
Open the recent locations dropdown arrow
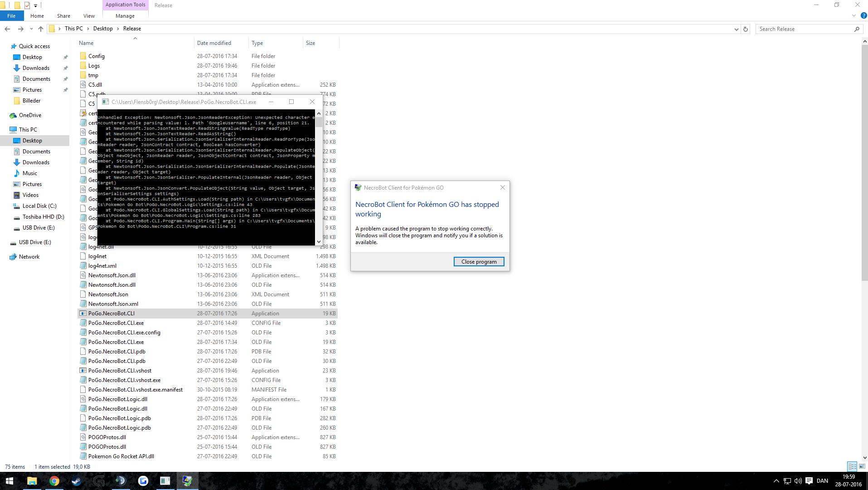point(31,29)
